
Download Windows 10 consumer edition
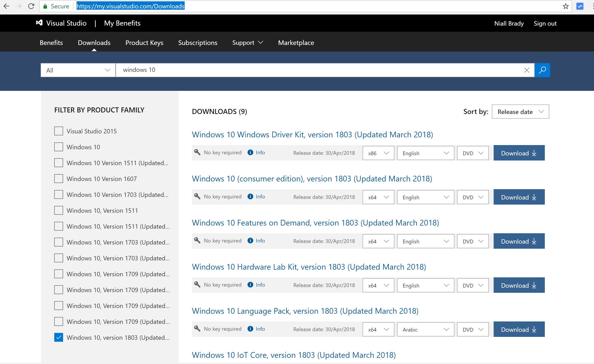(519, 197)
